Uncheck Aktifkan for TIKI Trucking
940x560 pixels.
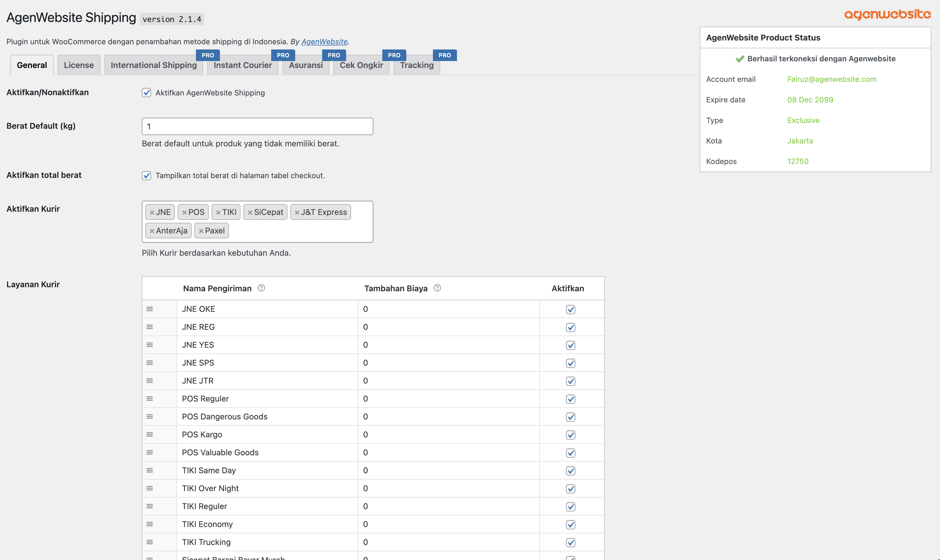click(570, 542)
